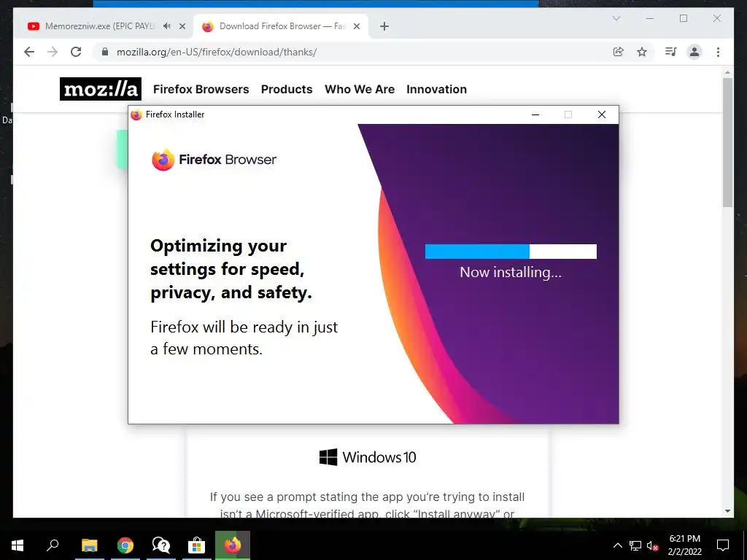
Task: Maximize the Chrome window
Action: click(684, 18)
